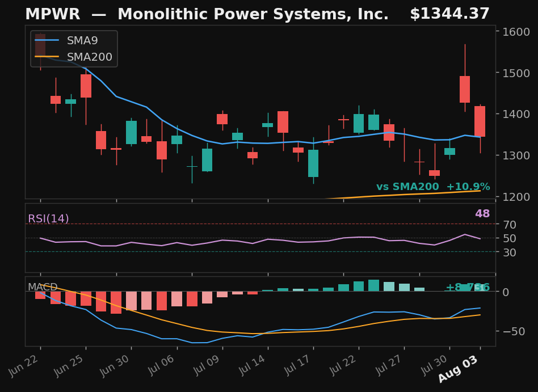Click the MACD 0 axis label
The height and width of the screenshot is (392, 538).
(x=506, y=292)
